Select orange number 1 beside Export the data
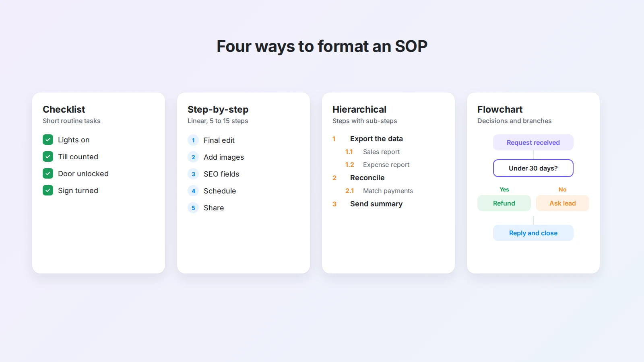This screenshot has width=644, height=362. coord(334,139)
